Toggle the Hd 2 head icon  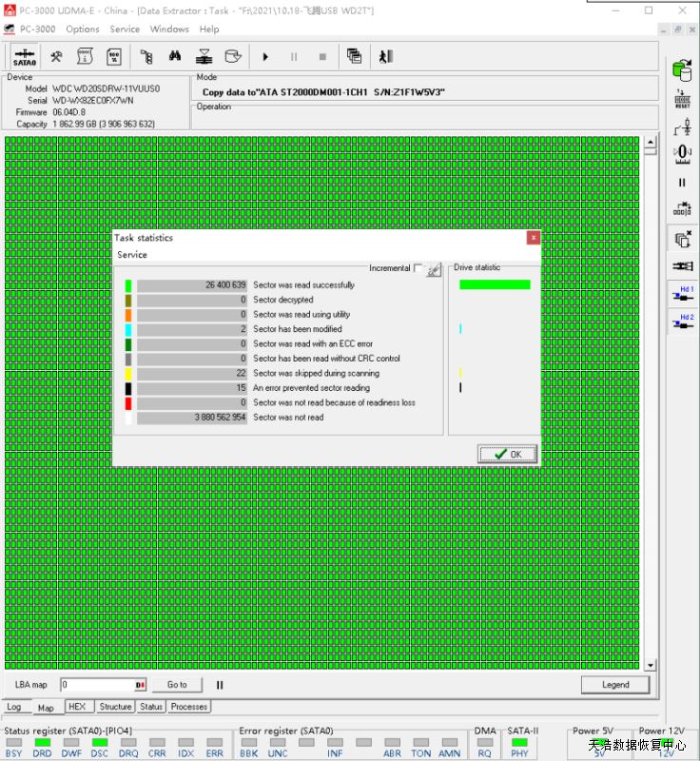(x=682, y=322)
